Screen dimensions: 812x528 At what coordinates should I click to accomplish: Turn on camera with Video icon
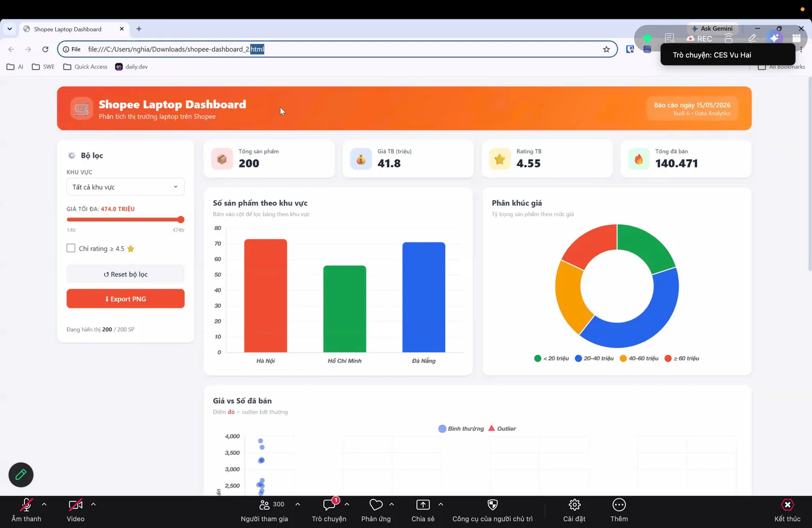pyautogui.click(x=75, y=505)
